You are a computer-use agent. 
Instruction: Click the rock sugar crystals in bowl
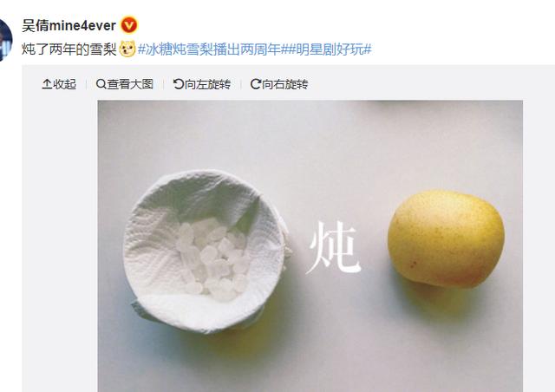213,258
